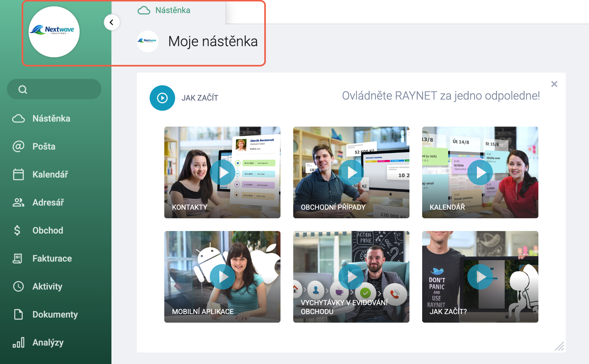
Task: Go to Dokumenty in the sidebar
Action: pyautogui.click(x=56, y=314)
